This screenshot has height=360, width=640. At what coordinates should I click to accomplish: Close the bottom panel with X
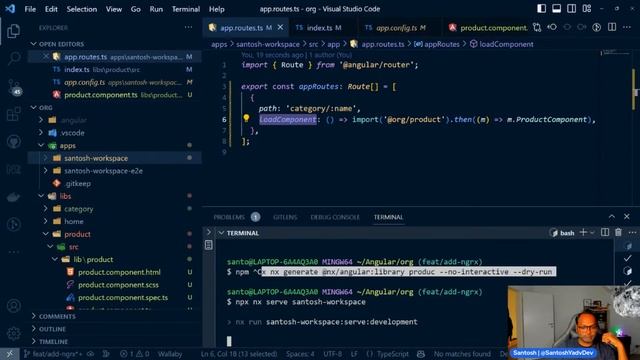click(x=627, y=217)
